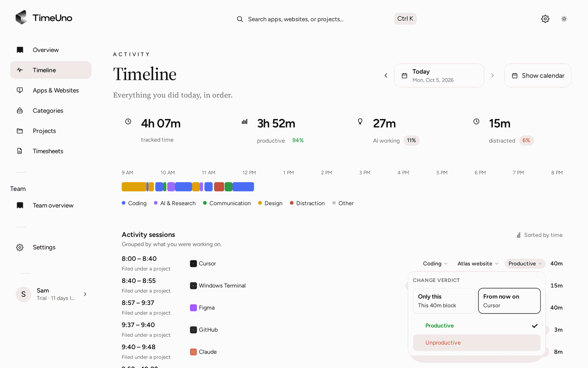Click the Figma app icon in sessions
Image resolution: width=588 pixels, height=368 pixels.
(x=193, y=308)
